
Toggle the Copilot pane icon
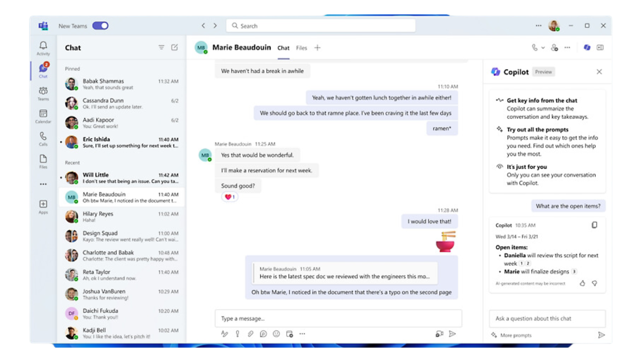pyautogui.click(x=587, y=48)
